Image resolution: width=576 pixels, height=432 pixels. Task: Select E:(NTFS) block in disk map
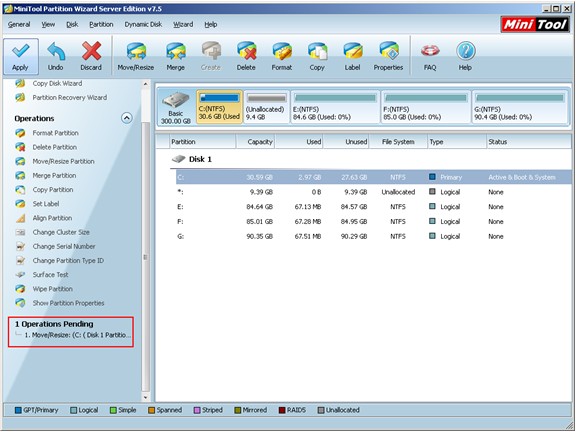tap(335, 107)
